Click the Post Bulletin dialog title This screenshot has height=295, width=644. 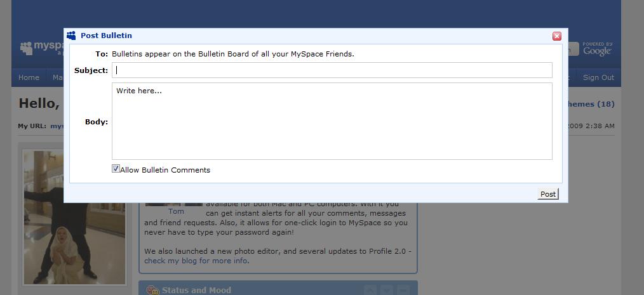coord(106,36)
